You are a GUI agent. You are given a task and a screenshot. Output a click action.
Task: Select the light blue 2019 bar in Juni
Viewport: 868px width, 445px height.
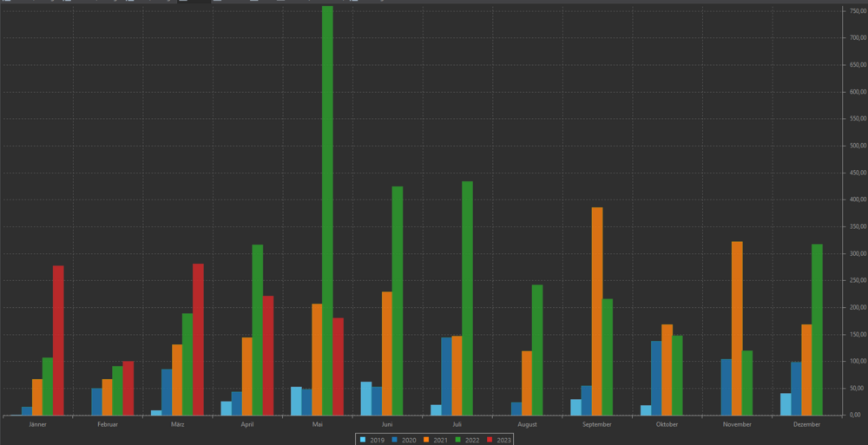click(366, 398)
